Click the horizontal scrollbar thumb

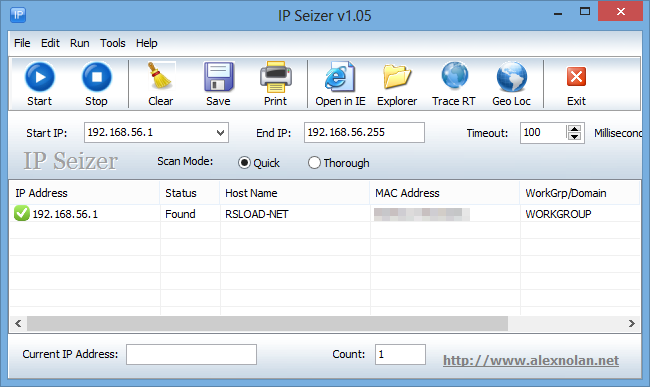tap(267, 323)
